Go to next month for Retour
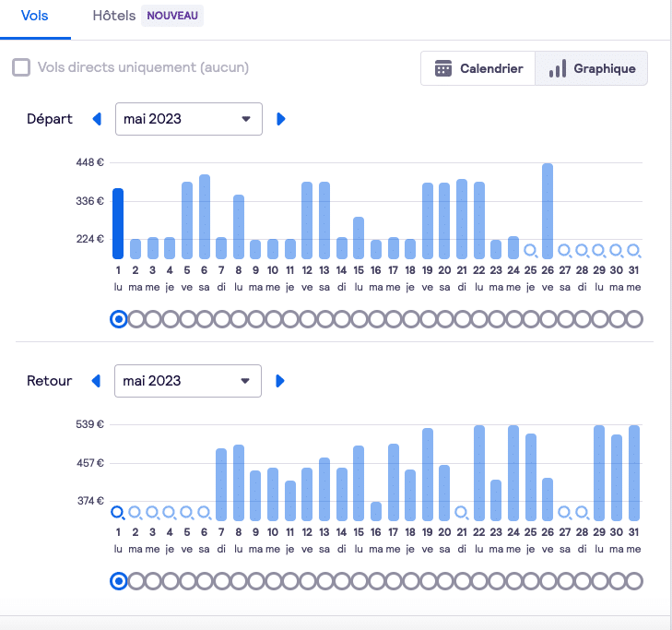The image size is (672, 630). (x=281, y=381)
